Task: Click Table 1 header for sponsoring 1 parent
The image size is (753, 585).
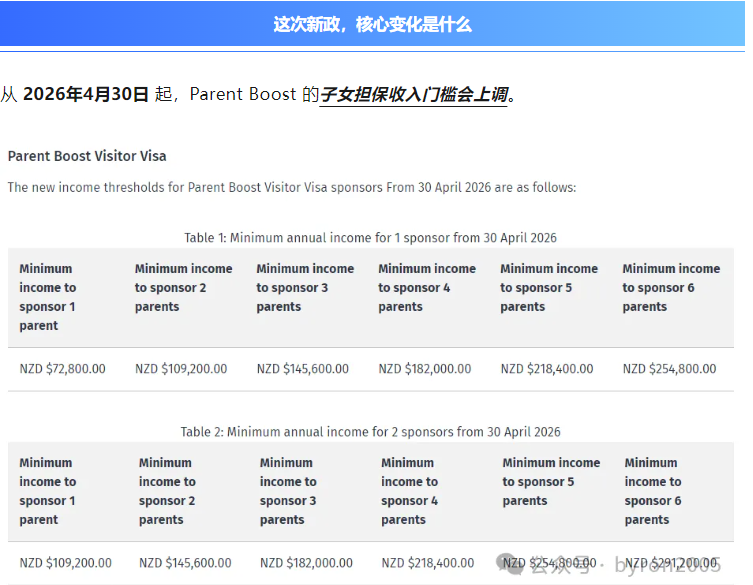Action: click(x=48, y=297)
